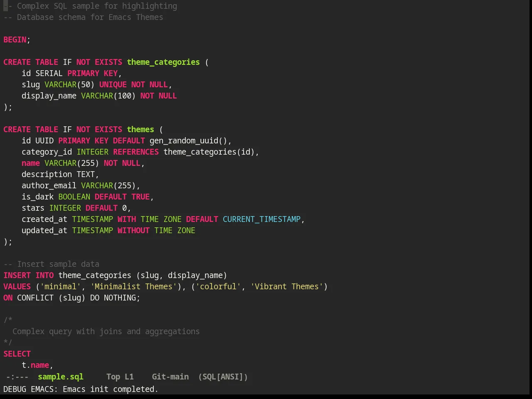The height and width of the screenshot is (399, 532).
Task: Click Git-main version control indicator
Action: [170, 377]
